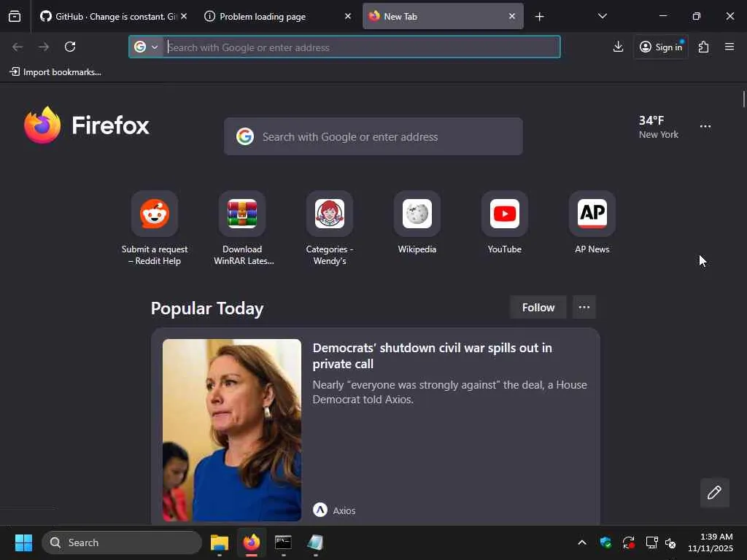
Task: Click the sync update tray icon
Action: point(628,542)
